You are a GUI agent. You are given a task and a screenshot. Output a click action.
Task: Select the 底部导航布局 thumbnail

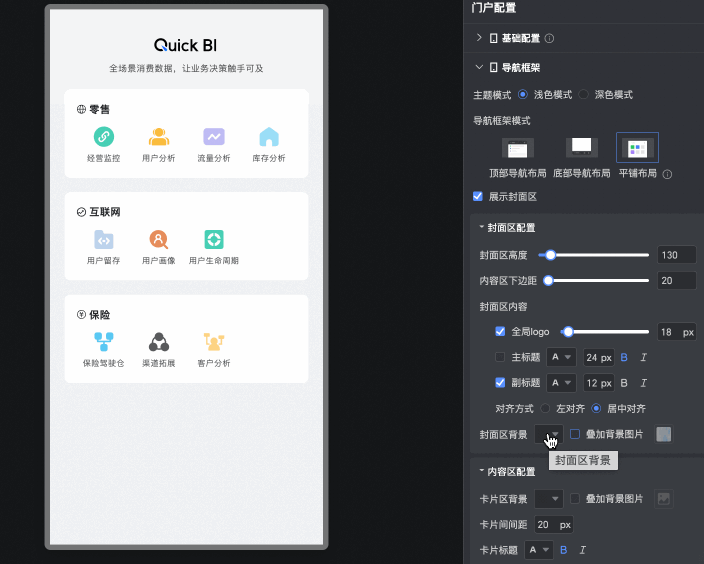coord(581,148)
